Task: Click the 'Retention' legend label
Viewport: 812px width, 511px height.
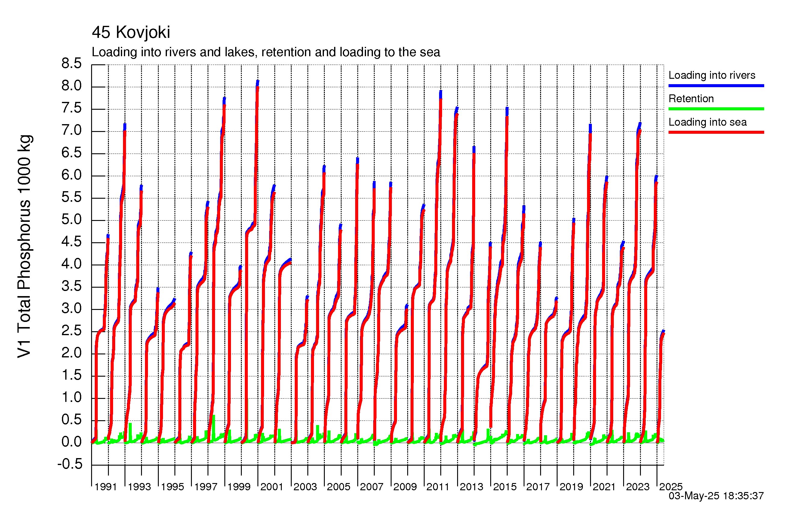Action: [x=691, y=98]
